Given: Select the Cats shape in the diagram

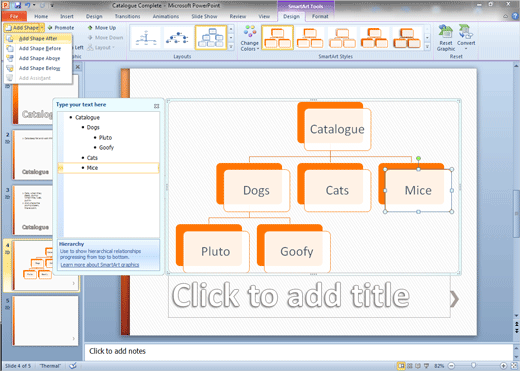Looking at the screenshot, I should [337, 190].
